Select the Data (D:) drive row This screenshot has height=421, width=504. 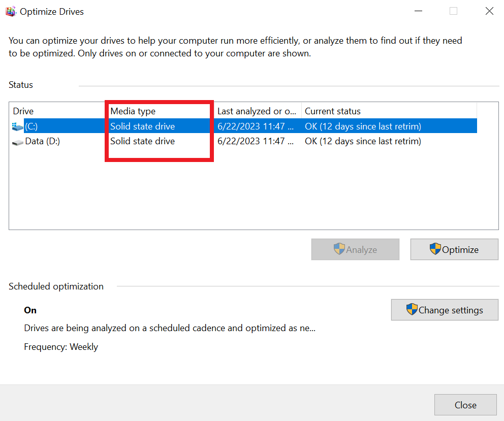click(244, 141)
